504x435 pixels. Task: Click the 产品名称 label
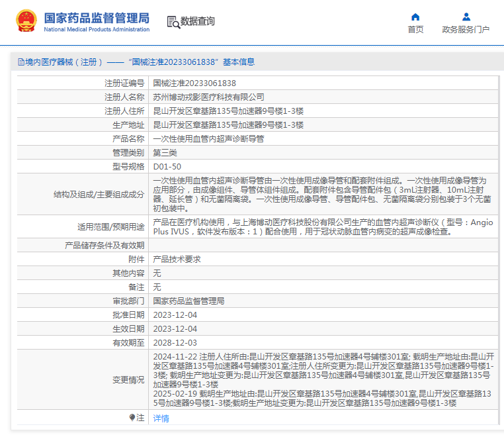tap(128, 139)
